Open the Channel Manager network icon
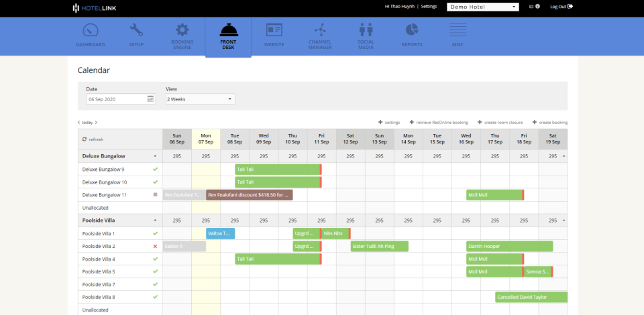 point(320,30)
